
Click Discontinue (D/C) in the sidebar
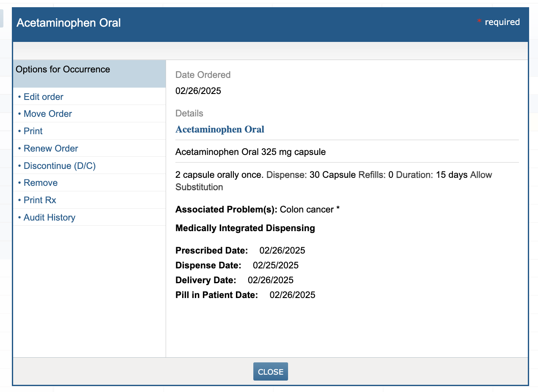tap(59, 166)
